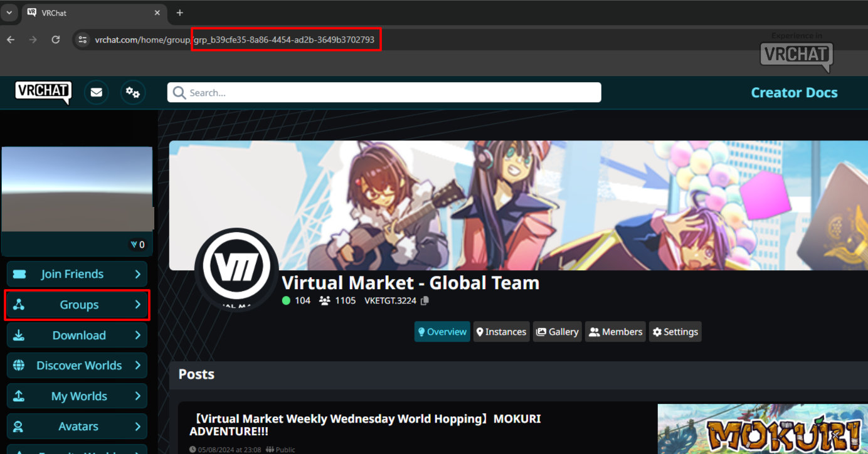Click the Virtual Market group logo avatar
The image size is (868, 454).
pyautogui.click(x=236, y=270)
